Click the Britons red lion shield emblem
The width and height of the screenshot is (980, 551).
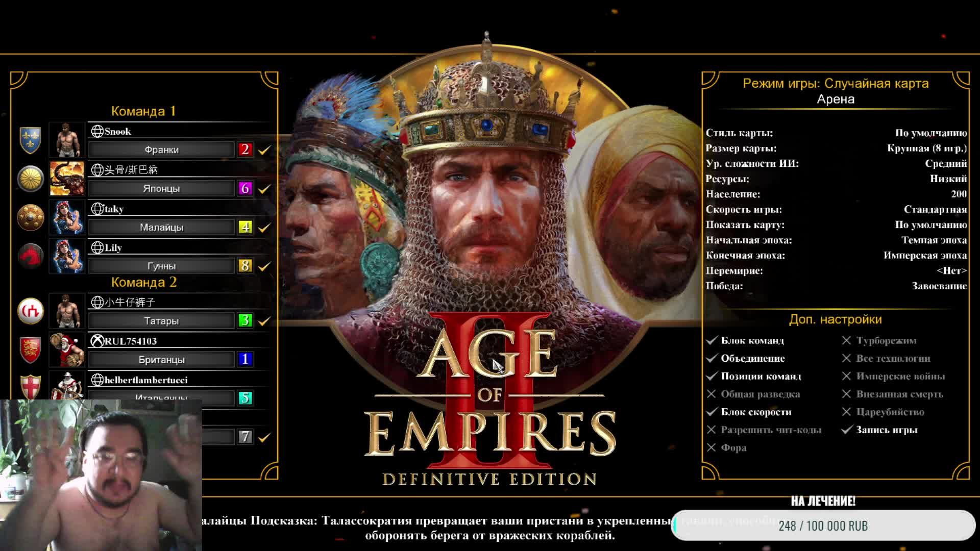[30, 349]
